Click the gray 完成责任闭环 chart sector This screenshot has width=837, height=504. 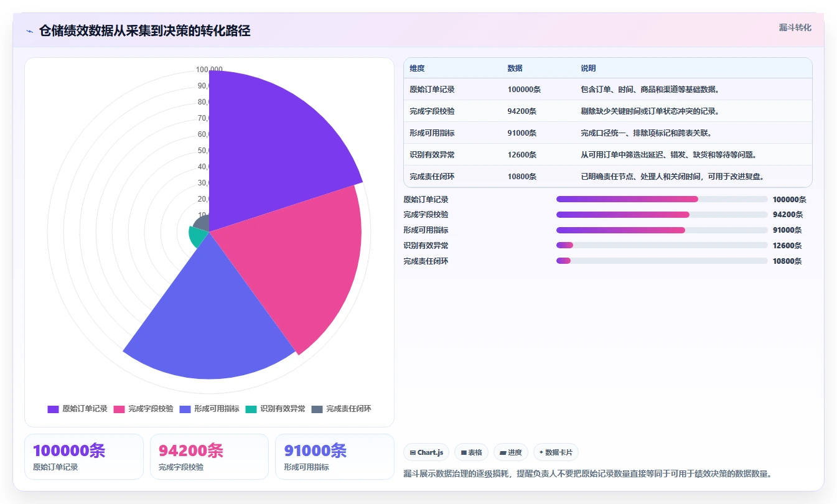tap(202, 223)
